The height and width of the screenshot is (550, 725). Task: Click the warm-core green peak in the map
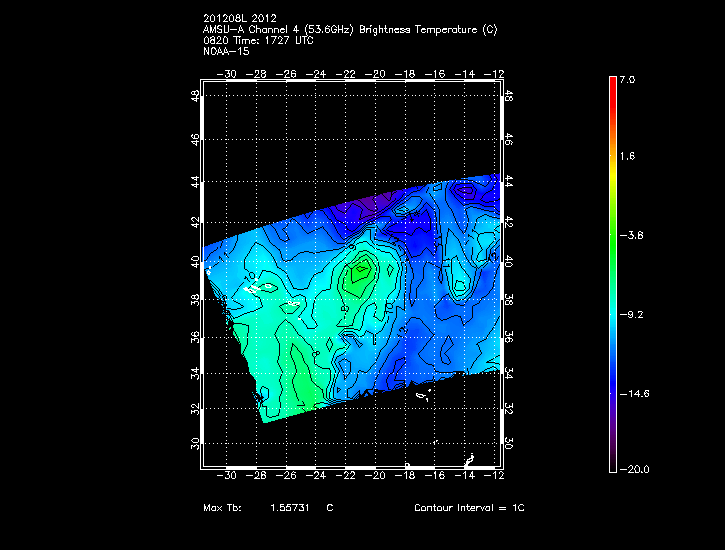click(x=361, y=268)
